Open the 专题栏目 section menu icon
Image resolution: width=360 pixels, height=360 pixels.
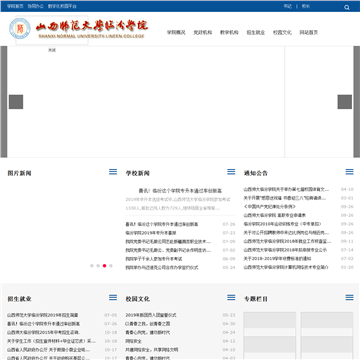(349, 297)
